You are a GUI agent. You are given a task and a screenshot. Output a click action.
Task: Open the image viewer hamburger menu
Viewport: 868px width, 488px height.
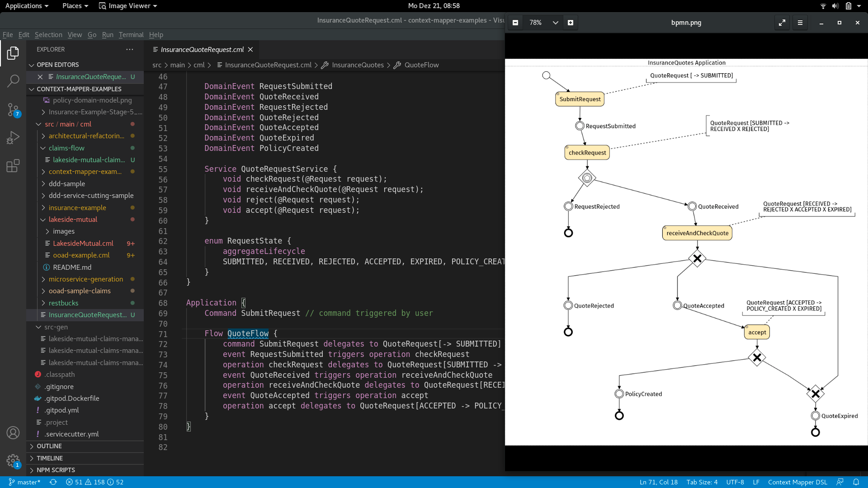(x=800, y=22)
